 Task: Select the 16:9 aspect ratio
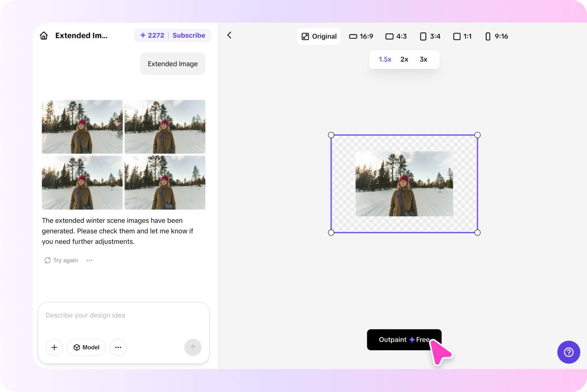point(361,36)
